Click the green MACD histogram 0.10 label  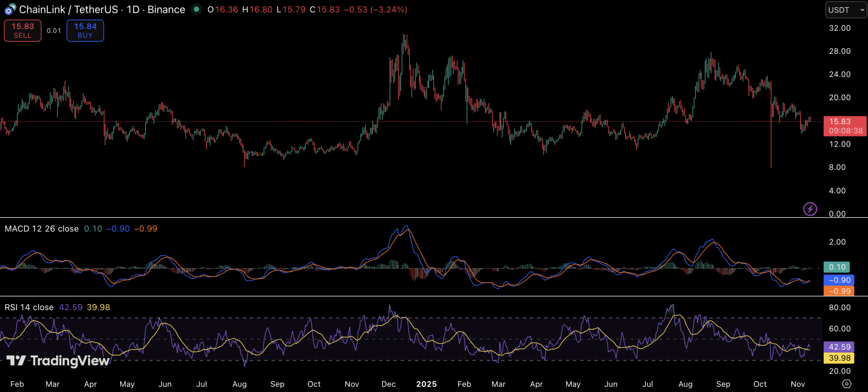pyautogui.click(x=836, y=267)
